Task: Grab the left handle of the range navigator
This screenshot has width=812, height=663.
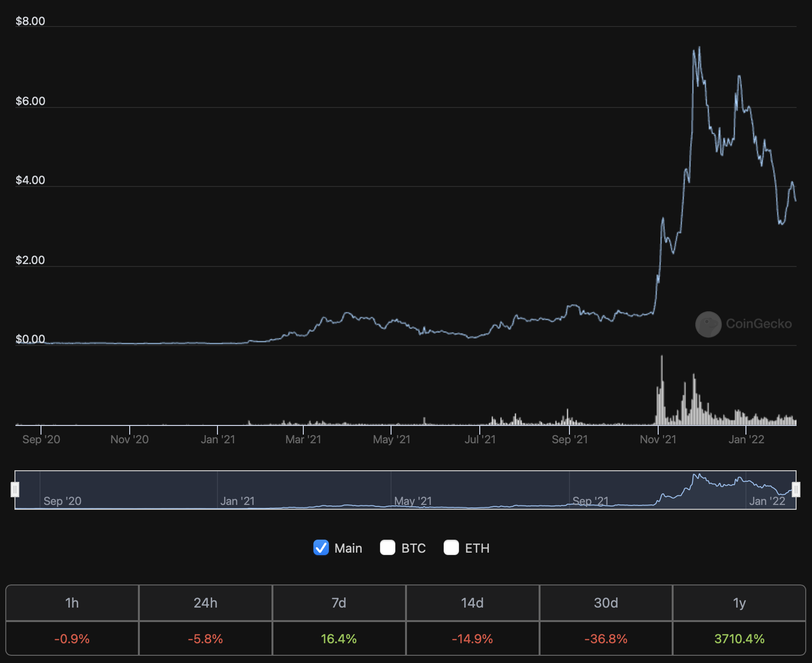Action: point(15,490)
